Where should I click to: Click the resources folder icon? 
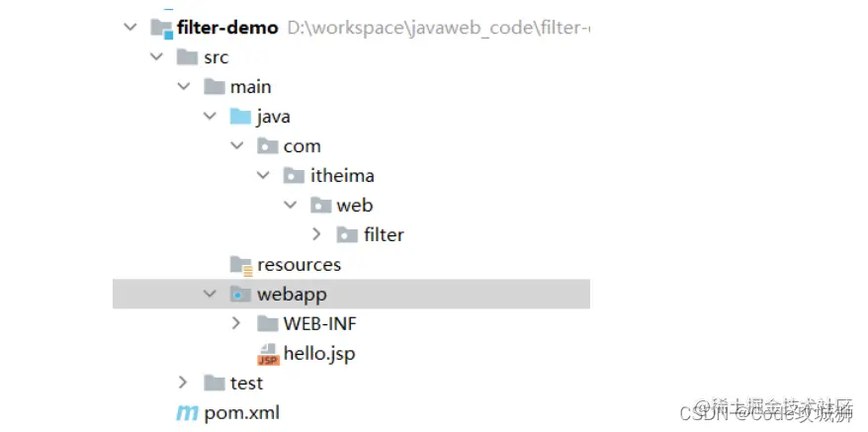[241, 266]
